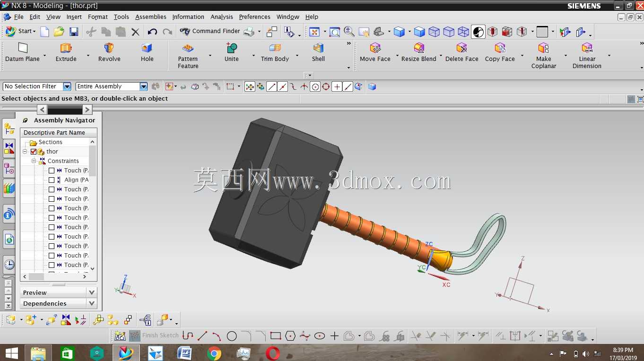The width and height of the screenshot is (644, 361).
Task: Click the Assembly Constraints icon in bottom toolbar
Action: click(66, 320)
